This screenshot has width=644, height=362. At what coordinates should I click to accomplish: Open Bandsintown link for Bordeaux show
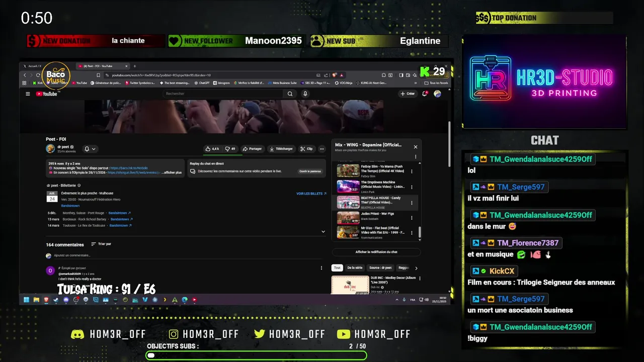121,219
